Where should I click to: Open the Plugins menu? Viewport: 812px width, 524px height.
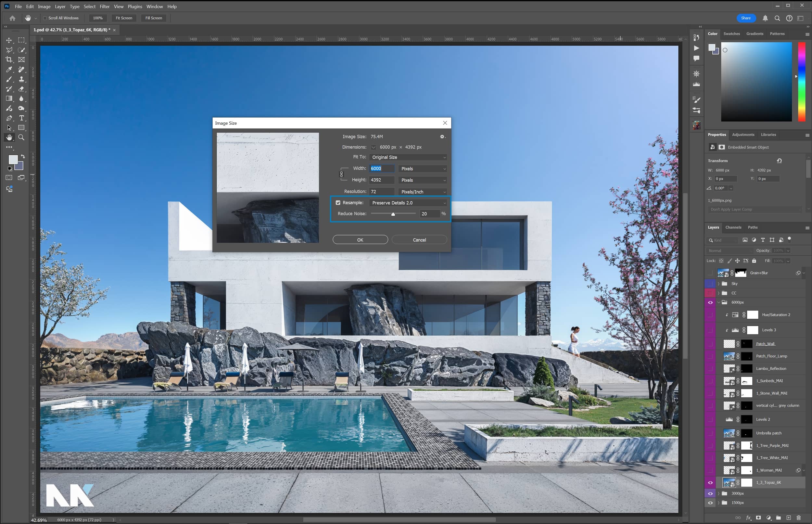pyautogui.click(x=135, y=6)
